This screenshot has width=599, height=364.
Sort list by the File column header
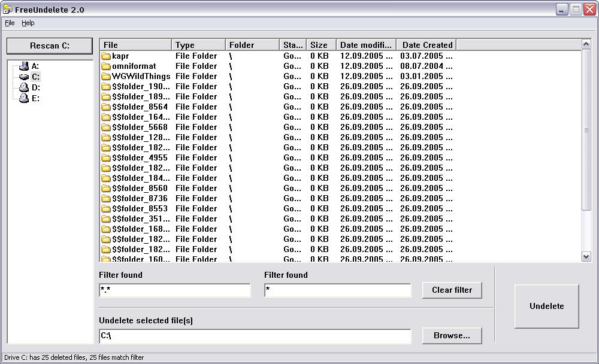(x=135, y=45)
